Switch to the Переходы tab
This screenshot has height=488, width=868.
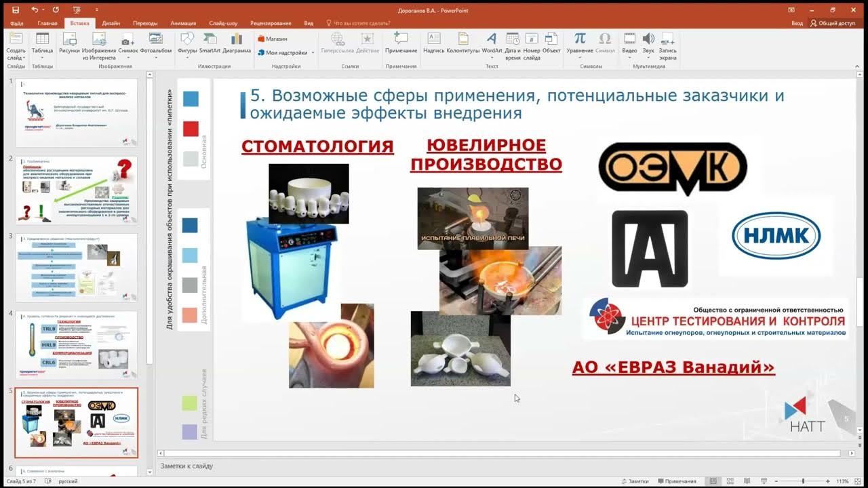(x=145, y=23)
